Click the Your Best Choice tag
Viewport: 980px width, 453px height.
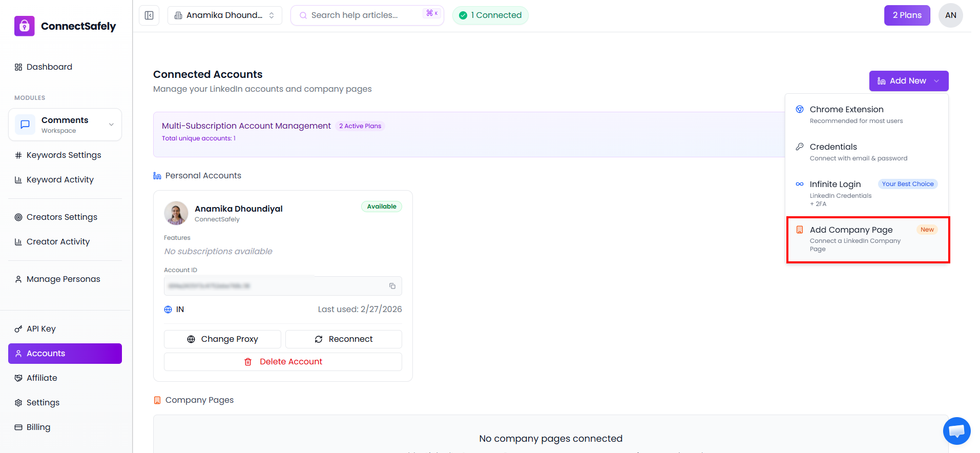point(908,184)
